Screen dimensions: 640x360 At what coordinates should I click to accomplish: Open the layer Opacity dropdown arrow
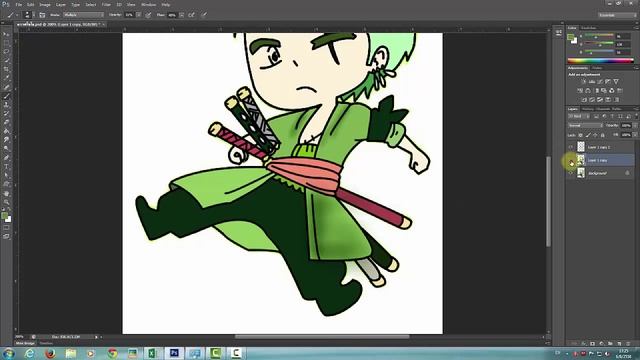click(635, 126)
